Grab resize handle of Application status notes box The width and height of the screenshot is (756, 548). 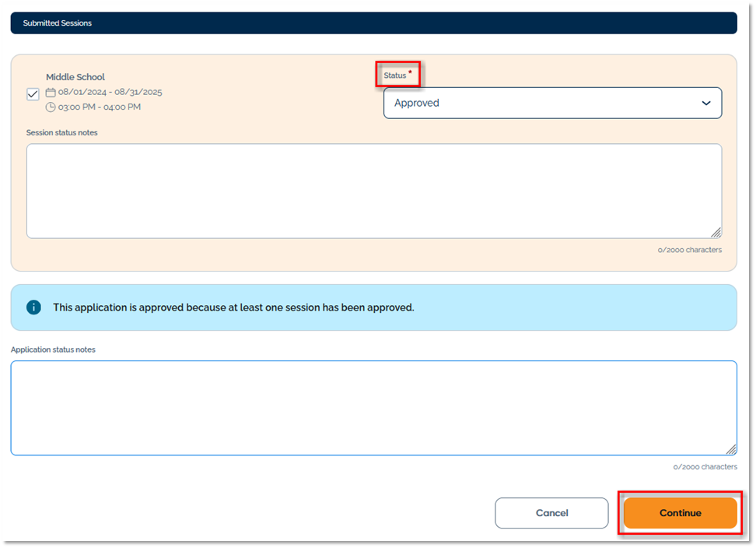(x=731, y=449)
